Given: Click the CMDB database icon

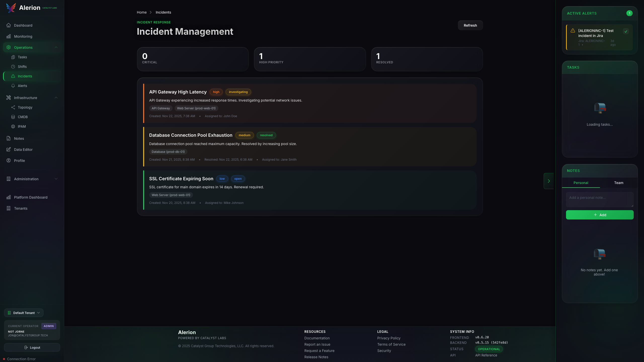Looking at the screenshot, I should click(13, 117).
